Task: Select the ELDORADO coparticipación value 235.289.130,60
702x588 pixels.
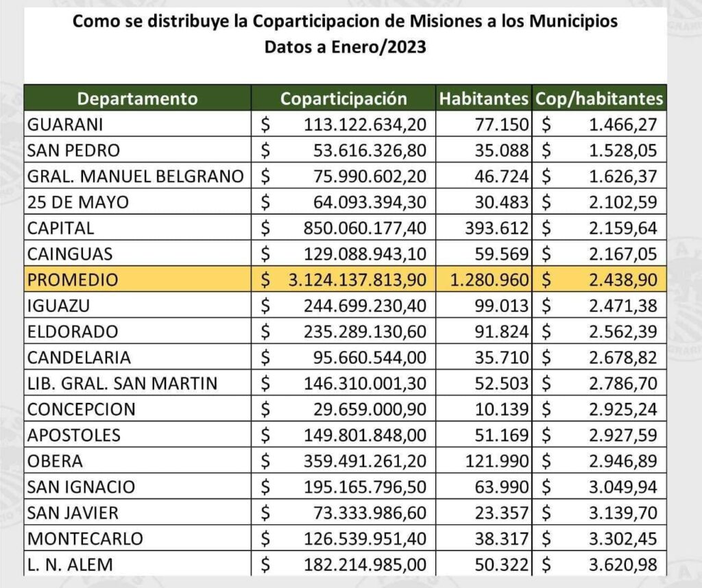Action: (x=364, y=332)
